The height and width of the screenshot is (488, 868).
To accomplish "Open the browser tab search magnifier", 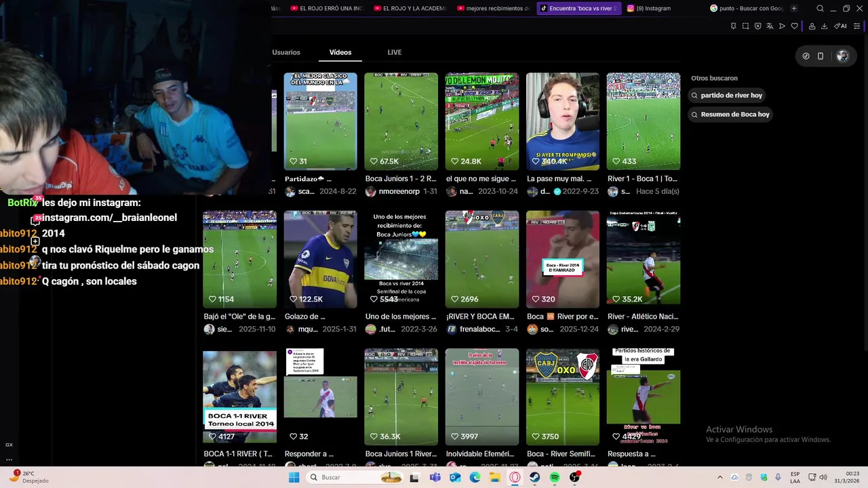I will click(x=821, y=9).
